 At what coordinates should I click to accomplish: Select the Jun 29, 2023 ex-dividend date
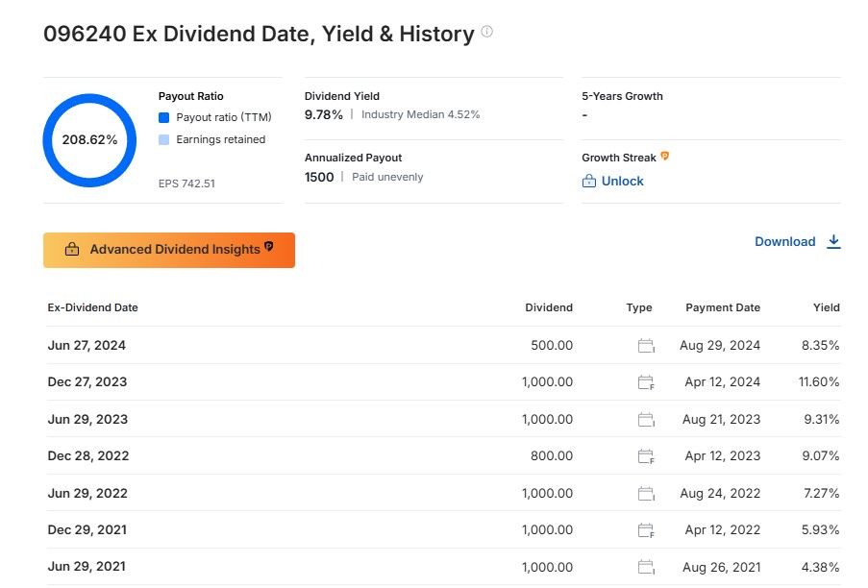pos(87,419)
